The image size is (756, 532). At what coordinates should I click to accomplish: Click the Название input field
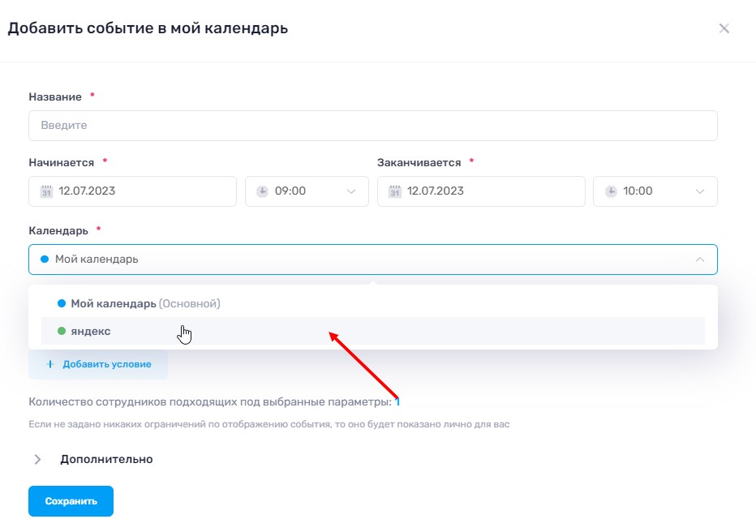pyautogui.click(x=372, y=126)
